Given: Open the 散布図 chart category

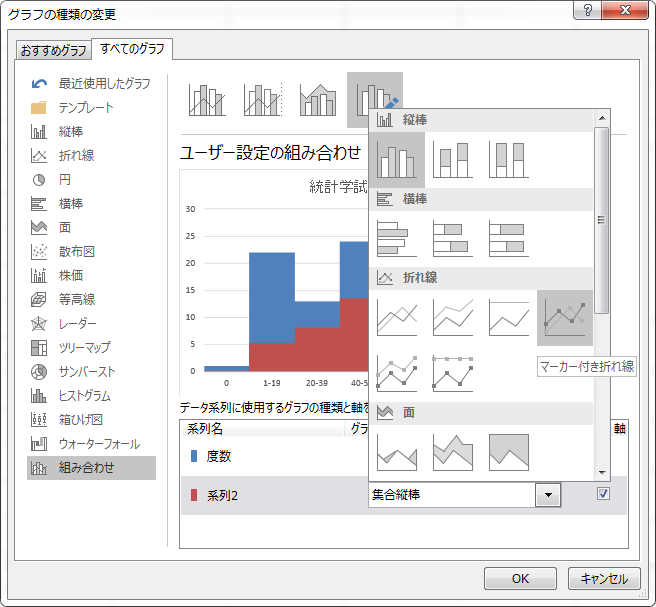Looking at the screenshot, I should pos(91,251).
